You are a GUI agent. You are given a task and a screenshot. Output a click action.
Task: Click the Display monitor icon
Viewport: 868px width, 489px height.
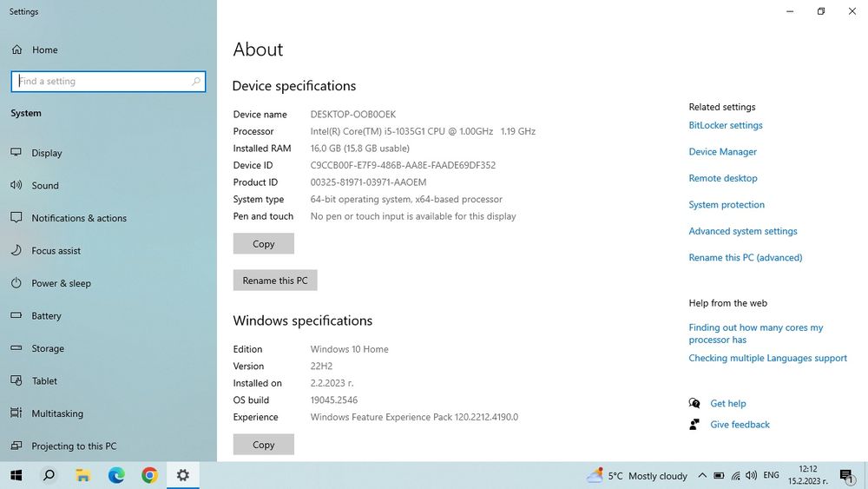coord(16,152)
